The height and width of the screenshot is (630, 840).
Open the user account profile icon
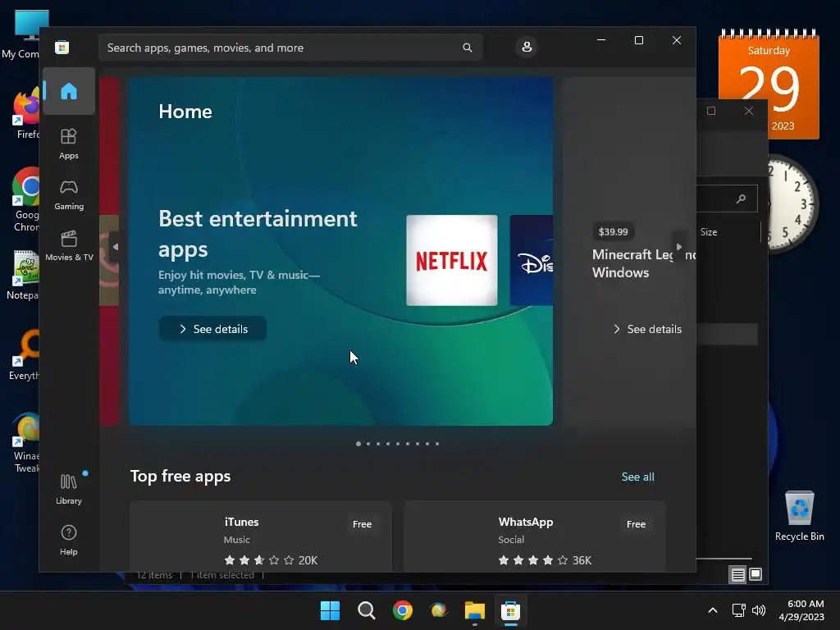(527, 47)
